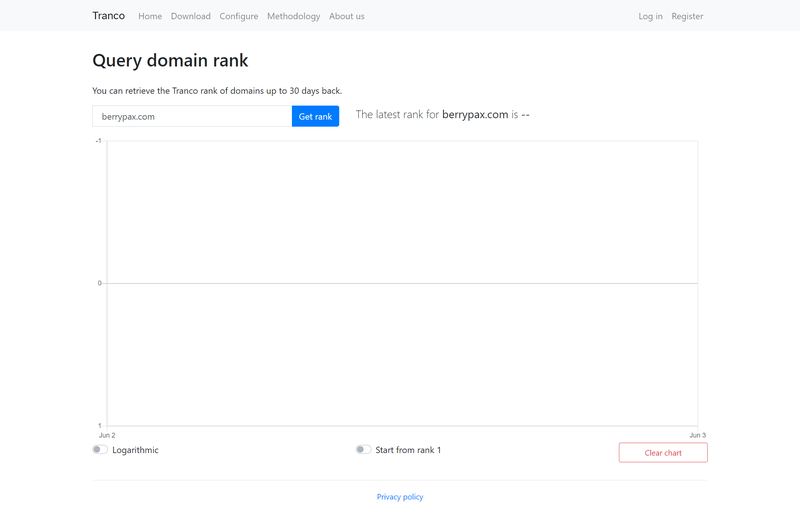
Task: Go to the Download section
Action: pos(190,16)
